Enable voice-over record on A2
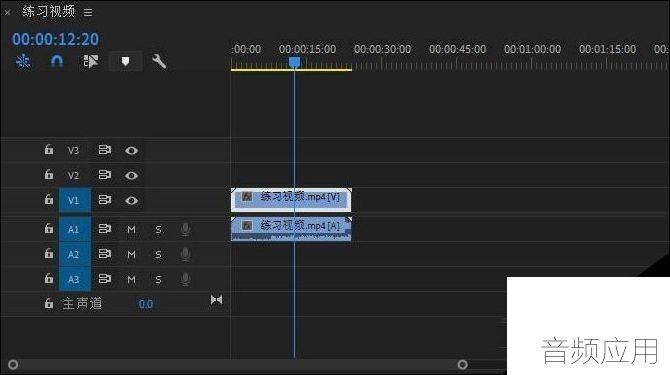Image resolution: width=670 pixels, height=375 pixels. (185, 254)
